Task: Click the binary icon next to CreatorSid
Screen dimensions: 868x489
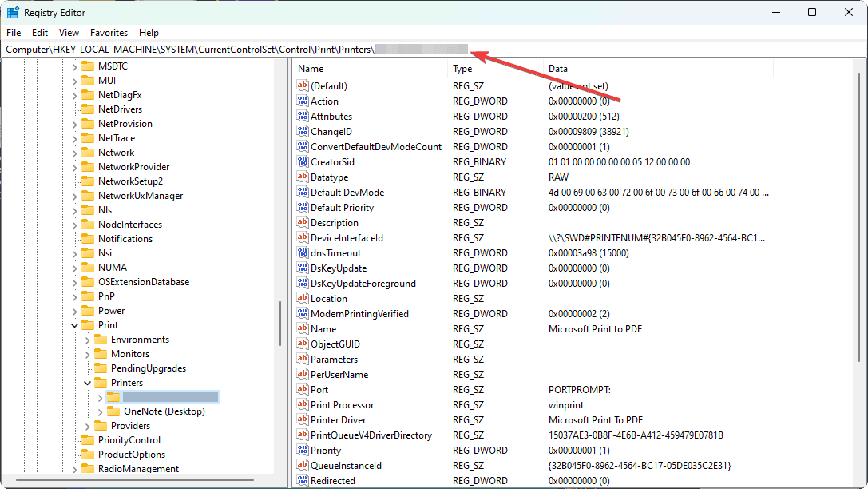Action: [x=302, y=162]
